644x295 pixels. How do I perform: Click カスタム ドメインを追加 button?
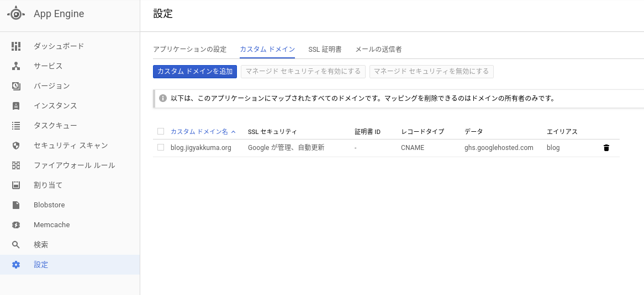tap(195, 72)
